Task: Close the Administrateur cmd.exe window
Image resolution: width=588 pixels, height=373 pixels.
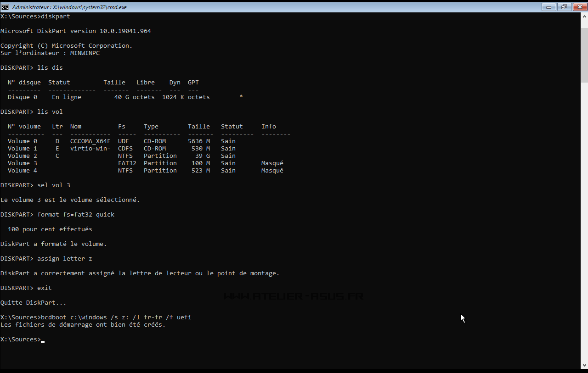Action: (x=579, y=7)
